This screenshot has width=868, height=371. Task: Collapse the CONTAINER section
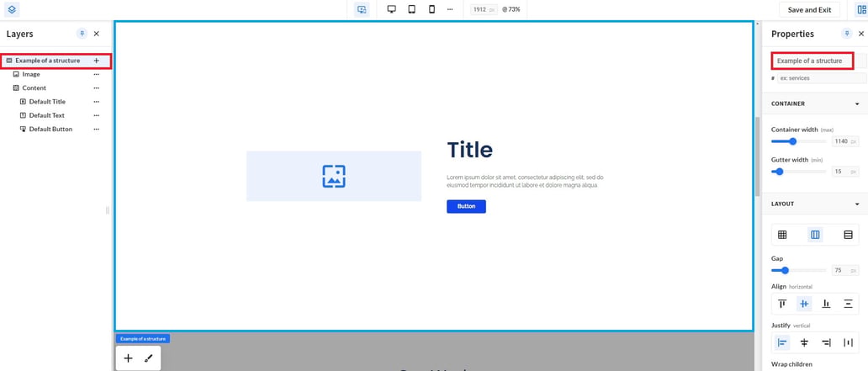[857, 104]
